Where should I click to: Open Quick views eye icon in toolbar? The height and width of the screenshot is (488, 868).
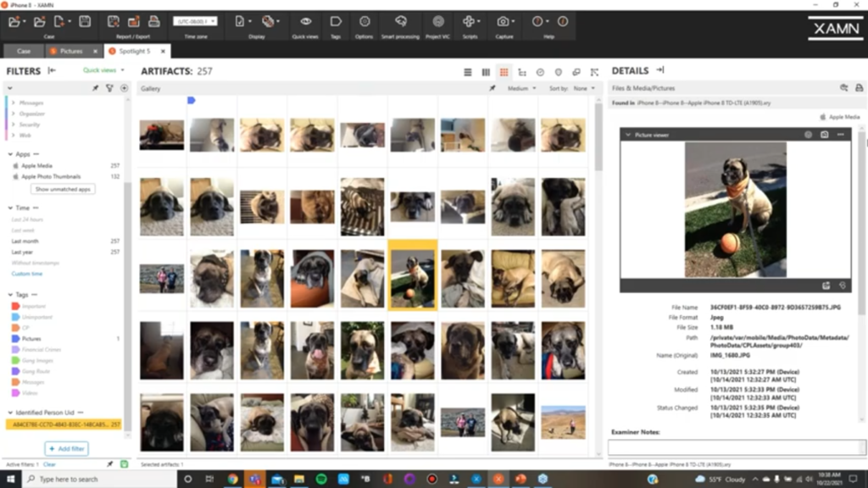(305, 21)
